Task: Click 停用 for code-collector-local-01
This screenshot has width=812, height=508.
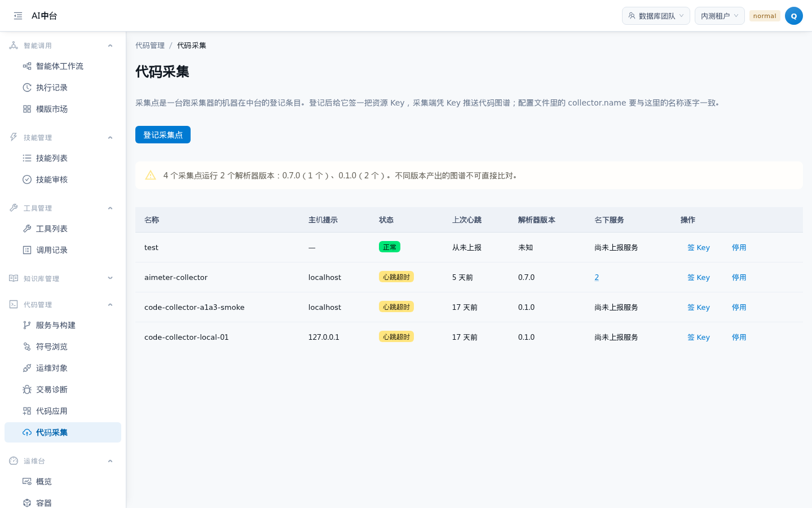Action: [x=739, y=337]
